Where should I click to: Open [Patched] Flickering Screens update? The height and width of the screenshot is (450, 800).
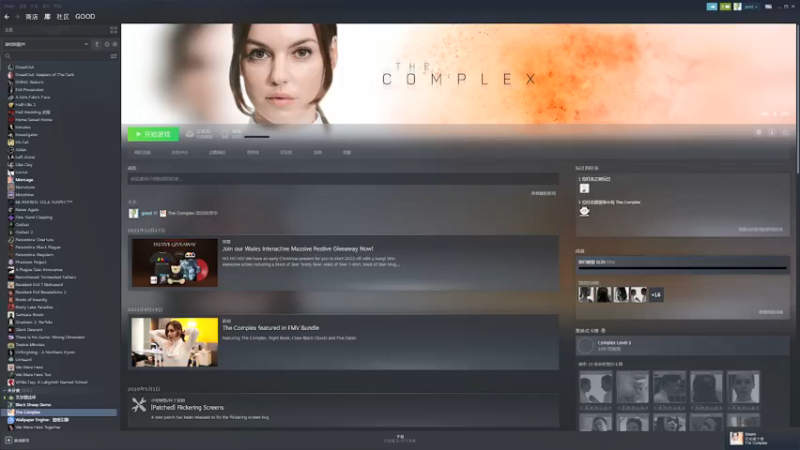pos(187,408)
